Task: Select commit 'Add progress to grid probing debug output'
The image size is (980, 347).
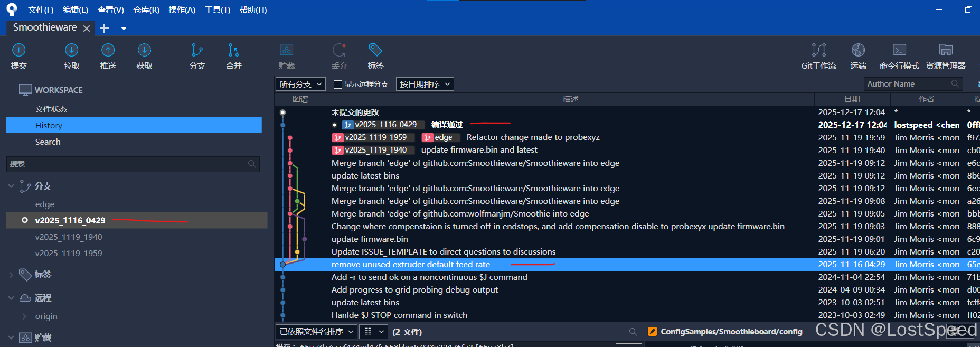Action: (x=627, y=289)
